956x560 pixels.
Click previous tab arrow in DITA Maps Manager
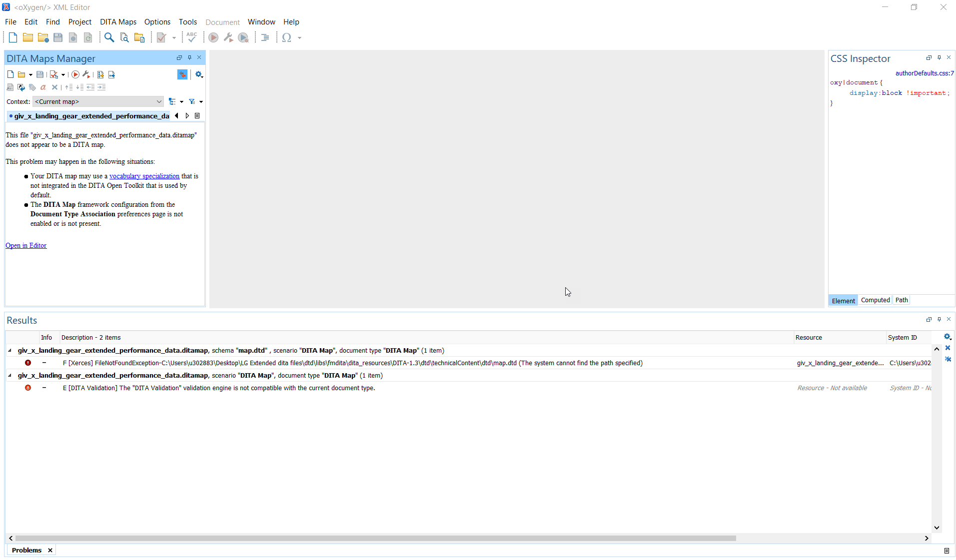[x=176, y=116]
